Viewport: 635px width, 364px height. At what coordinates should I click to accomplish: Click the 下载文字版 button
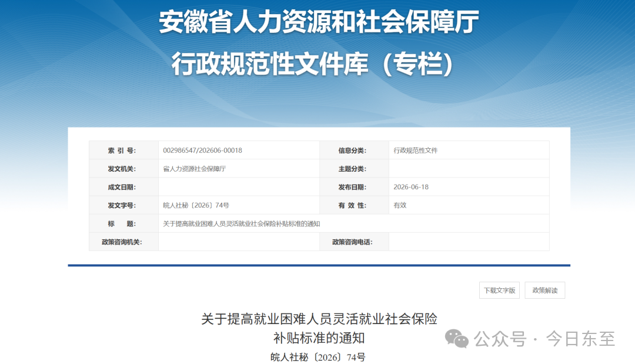click(499, 290)
